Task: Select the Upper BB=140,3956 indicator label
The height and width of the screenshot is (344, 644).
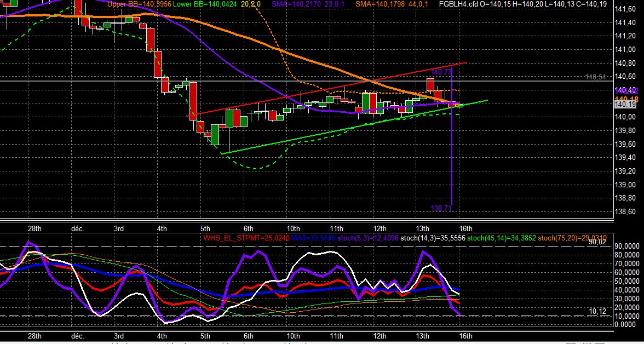Action: pyautogui.click(x=139, y=4)
